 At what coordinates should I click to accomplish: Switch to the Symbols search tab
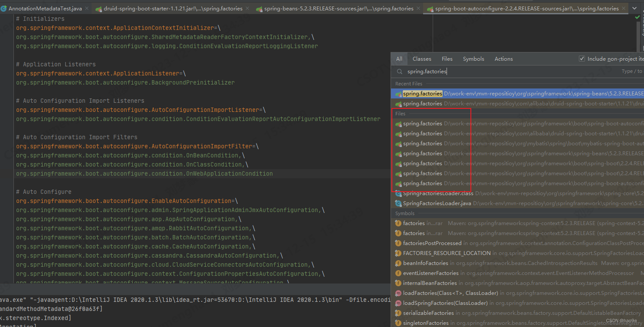(x=473, y=59)
